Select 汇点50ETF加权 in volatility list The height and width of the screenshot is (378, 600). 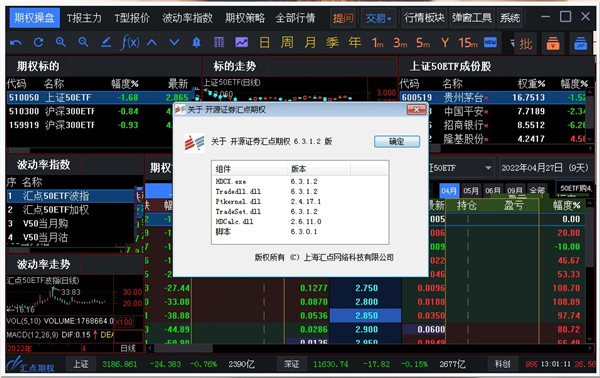point(70,210)
